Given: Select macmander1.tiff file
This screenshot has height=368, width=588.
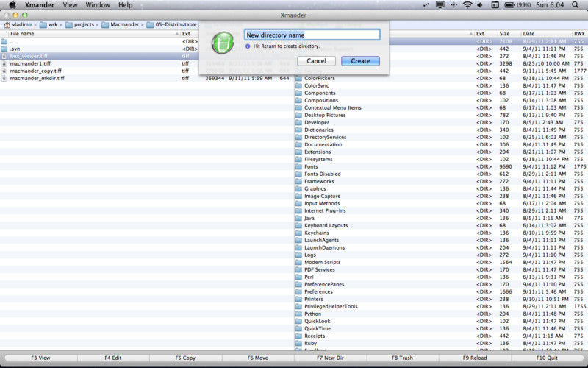Looking at the screenshot, I should click(99, 63).
